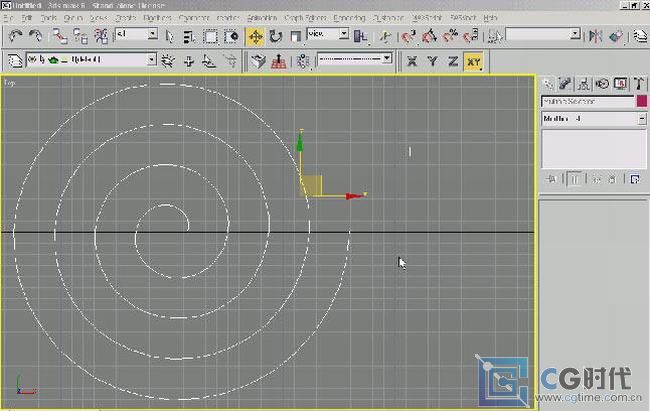Open the Help menu
The height and width of the screenshot is (411, 650).
tap(490, 18)
